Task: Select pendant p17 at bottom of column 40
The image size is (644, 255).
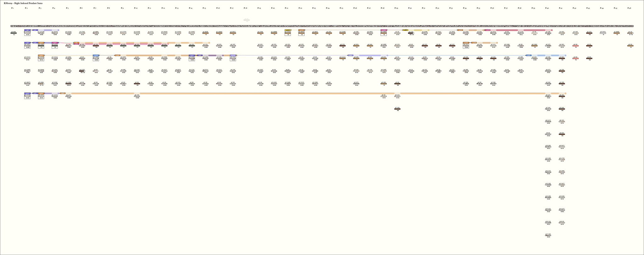Action: pos(548,236)
